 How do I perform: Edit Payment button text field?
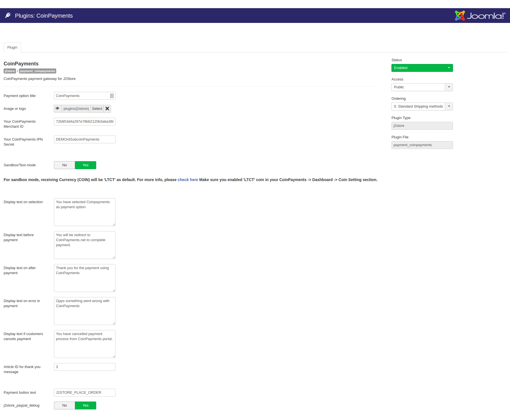point(85,393)
